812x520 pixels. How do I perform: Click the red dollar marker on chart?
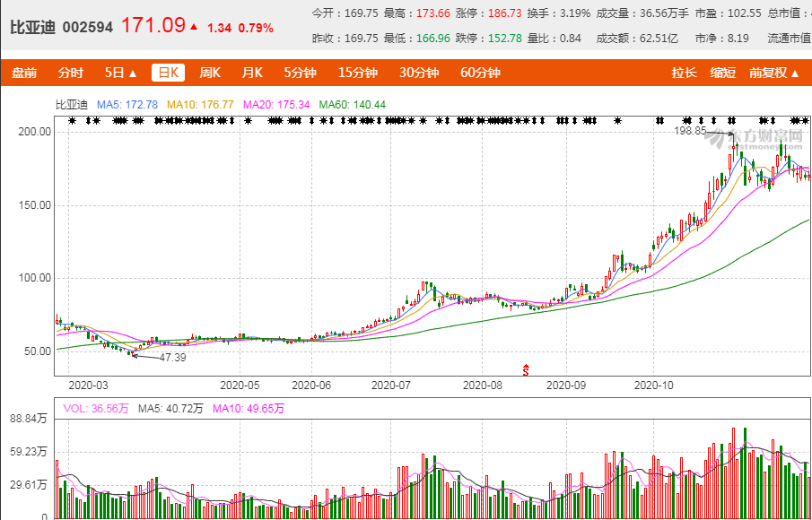pyautogui.click(x=527, y=368)
